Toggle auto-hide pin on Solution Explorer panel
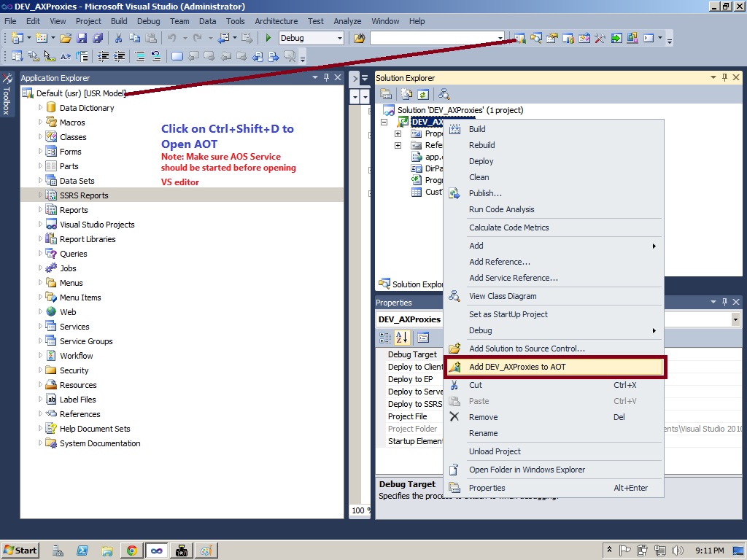The image size is (747, 560). click(724, 77)
